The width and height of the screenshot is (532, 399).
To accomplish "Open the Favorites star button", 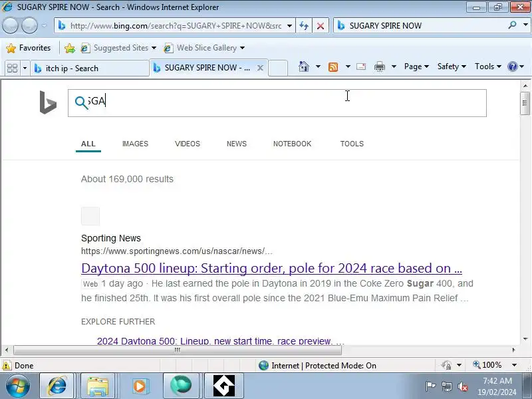I will (29, 48).
